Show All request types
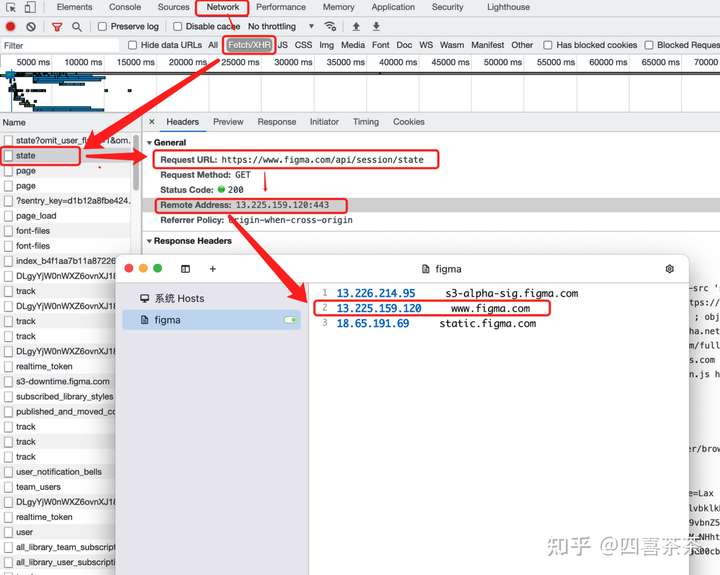720x575 pixels. [213, 45]
